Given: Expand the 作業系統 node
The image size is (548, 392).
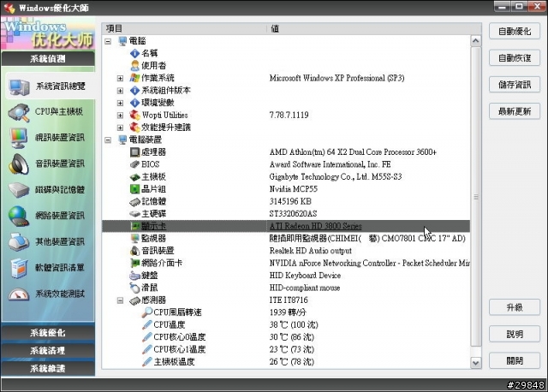Looking at the screenshot, I should (x=120, y=78).
